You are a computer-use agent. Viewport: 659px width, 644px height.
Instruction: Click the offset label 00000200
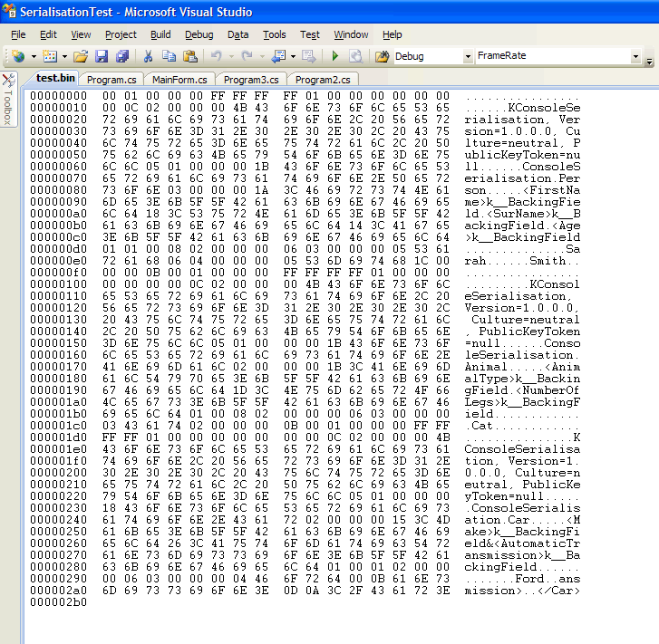(x=58, y=472)
